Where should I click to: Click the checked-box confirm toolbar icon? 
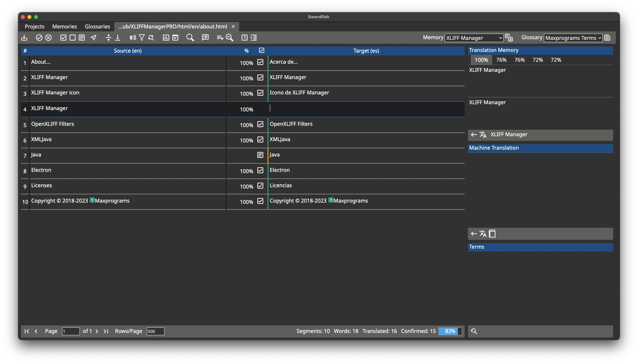tap(63, 38)
